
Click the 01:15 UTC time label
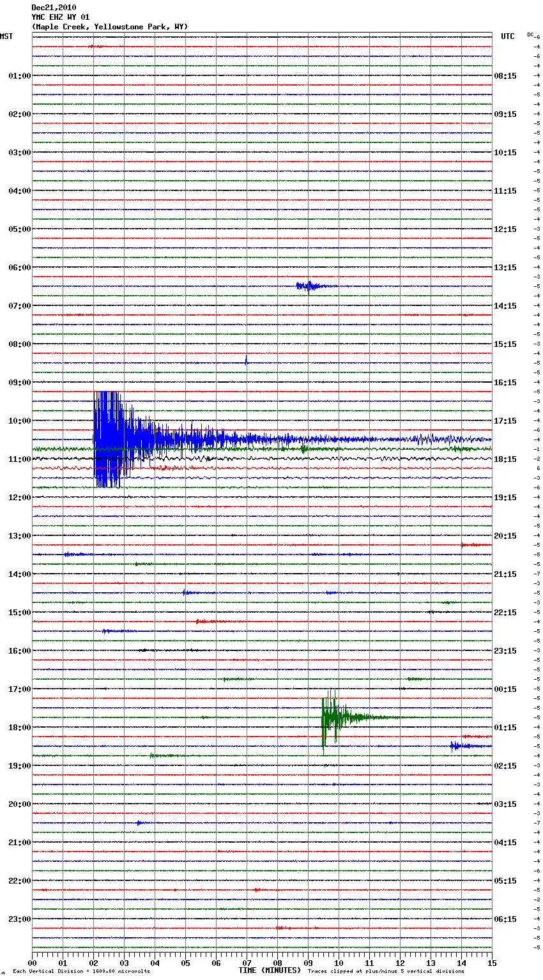tap(505, 728)
